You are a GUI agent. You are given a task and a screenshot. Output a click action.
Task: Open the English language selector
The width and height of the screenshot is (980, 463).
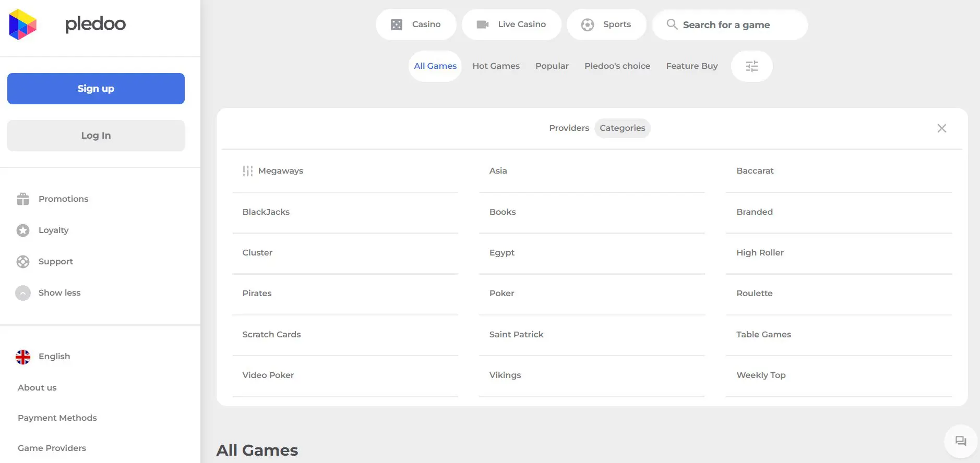point(54,357)
